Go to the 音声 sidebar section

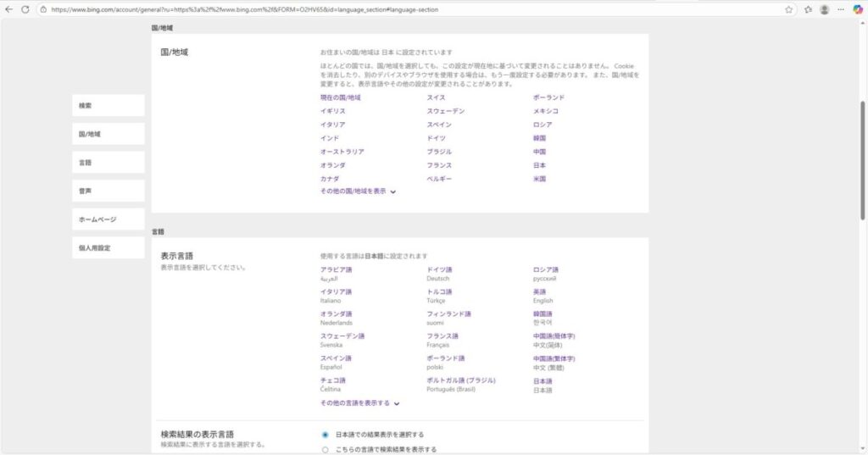pos(108,191)
